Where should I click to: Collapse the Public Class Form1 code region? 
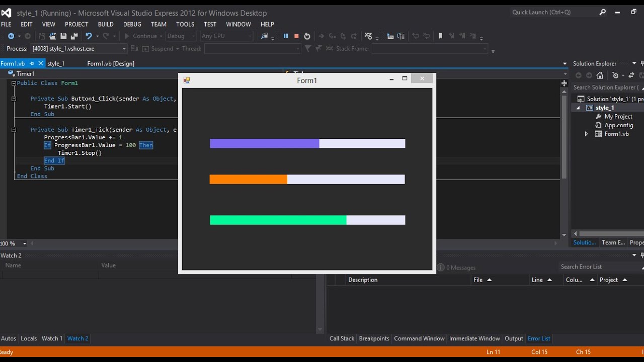coord(14,83)
